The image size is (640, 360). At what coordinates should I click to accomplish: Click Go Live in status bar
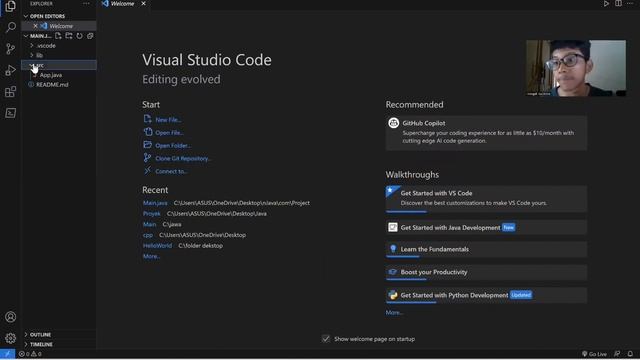click(594, 354)
